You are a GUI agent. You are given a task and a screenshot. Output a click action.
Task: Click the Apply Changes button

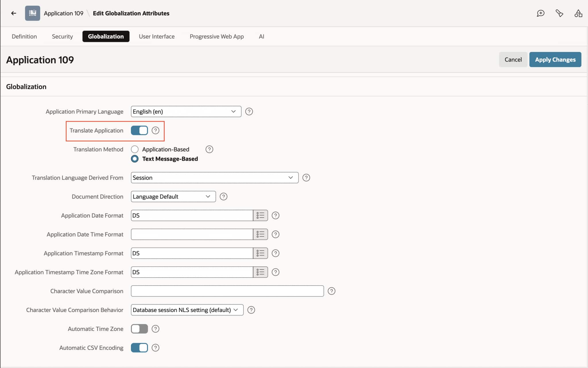point(555,59)
